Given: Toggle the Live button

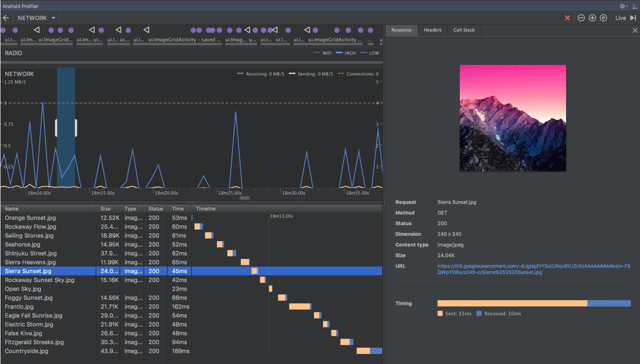Looking at the screenshot, I should [620, 18].
